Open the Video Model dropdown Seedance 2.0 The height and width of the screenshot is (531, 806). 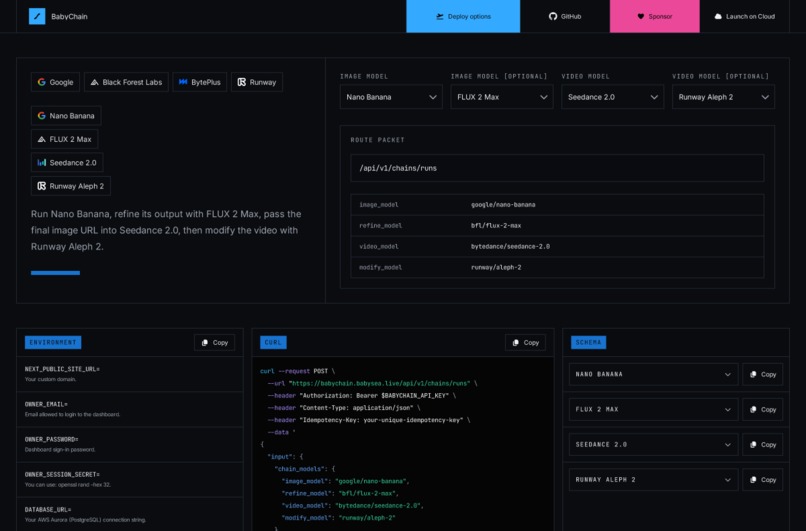[x=613, y=97]
